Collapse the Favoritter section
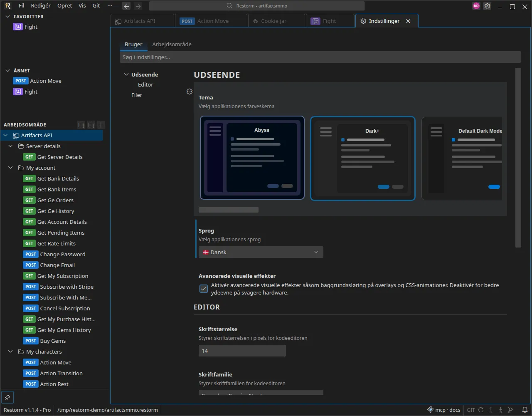 (7, 17)
